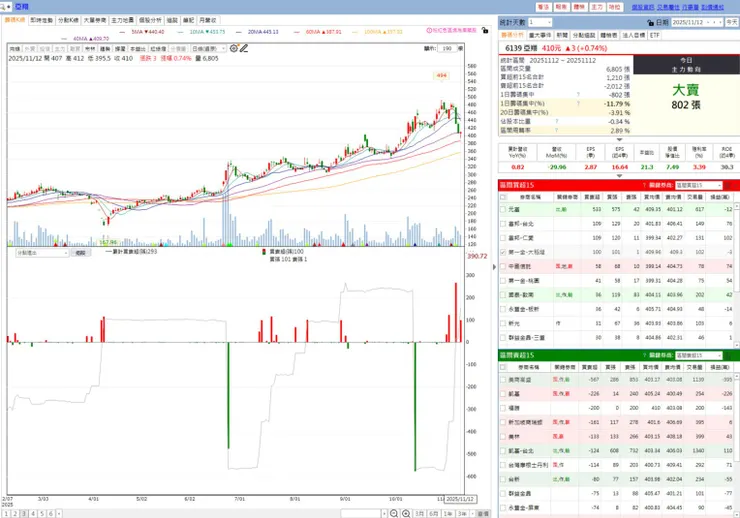Screen dimensions: 740x518
Task: Click the 今天 button
Action: coord(732,22)
